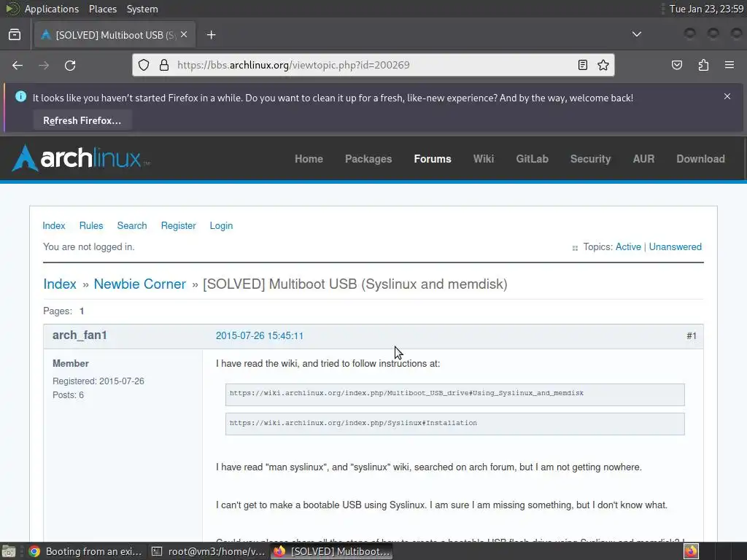The image size is (747, 560).
Task: Click the URL address bar
Action: coord(374,65)
